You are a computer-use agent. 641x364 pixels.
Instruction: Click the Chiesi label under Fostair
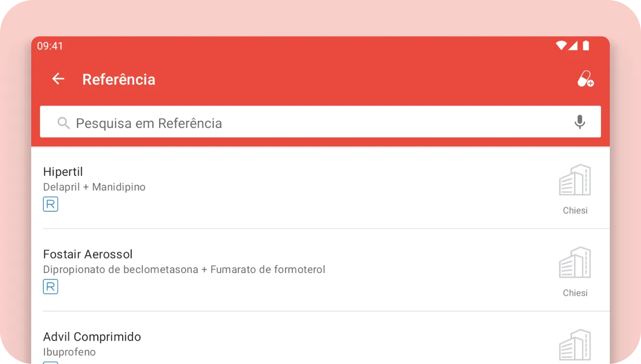tap(575, 293)
